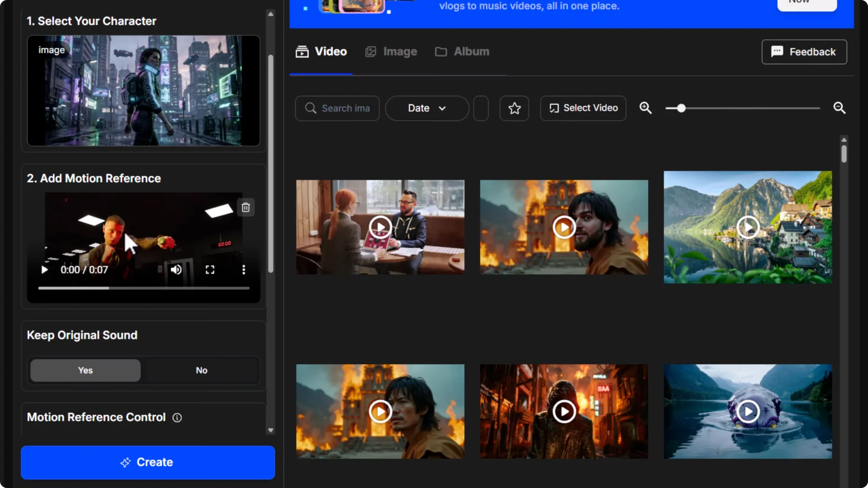The width and height of the screenshot is (868, 488).
Task: Switch to the Album tab
Action: [x=472, y=52]
